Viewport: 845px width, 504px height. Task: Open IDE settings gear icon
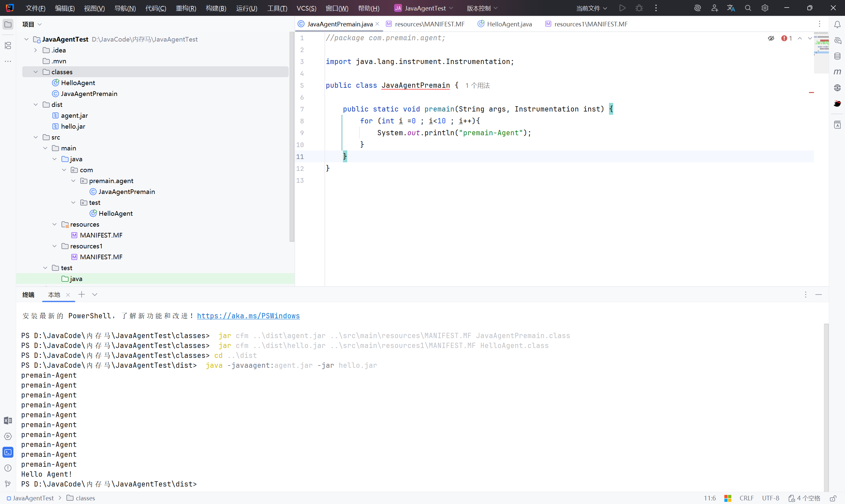pos(765,8)
